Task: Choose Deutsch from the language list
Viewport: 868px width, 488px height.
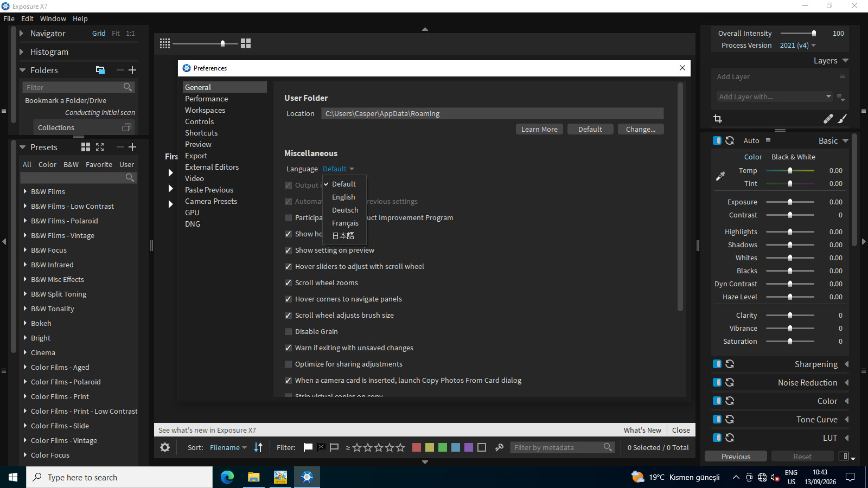Action: click(345, 210)
